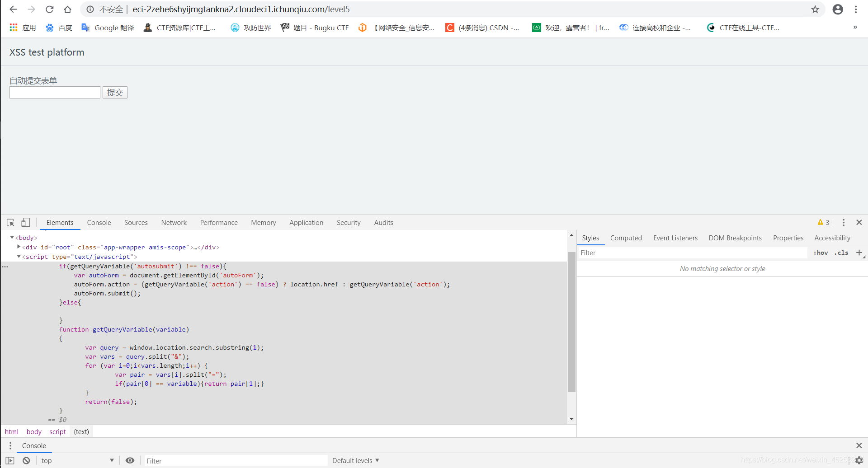Image resolution: width=868 pixels, height=468 pixels.
Task: Open the Google 翻译 bookmark
Action: [108, 28]
